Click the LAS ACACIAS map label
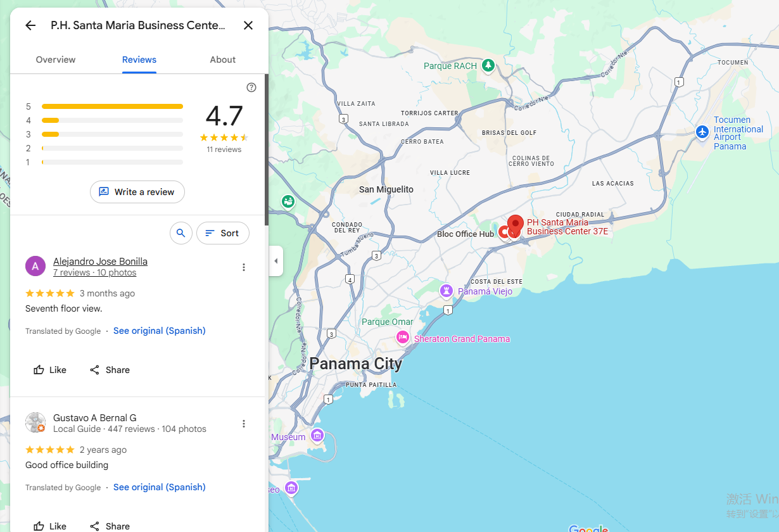The height and width of the screenshot is (532, 779). point(612,183)
